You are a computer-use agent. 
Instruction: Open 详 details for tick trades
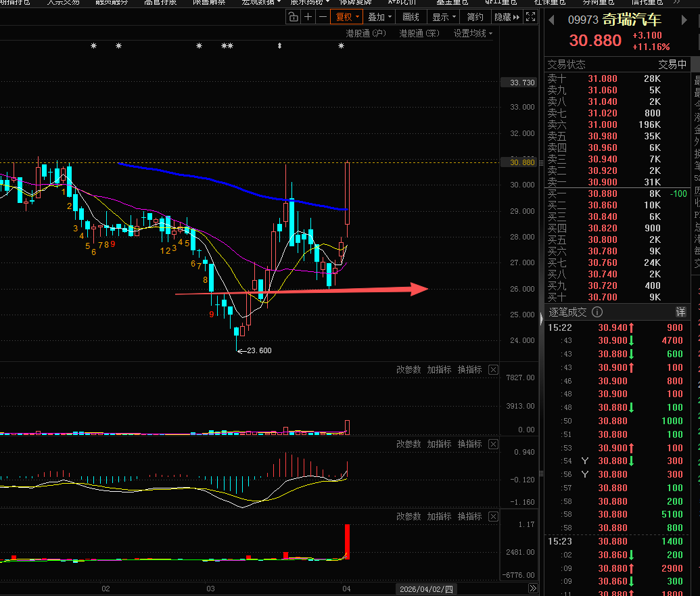[680, 312]
